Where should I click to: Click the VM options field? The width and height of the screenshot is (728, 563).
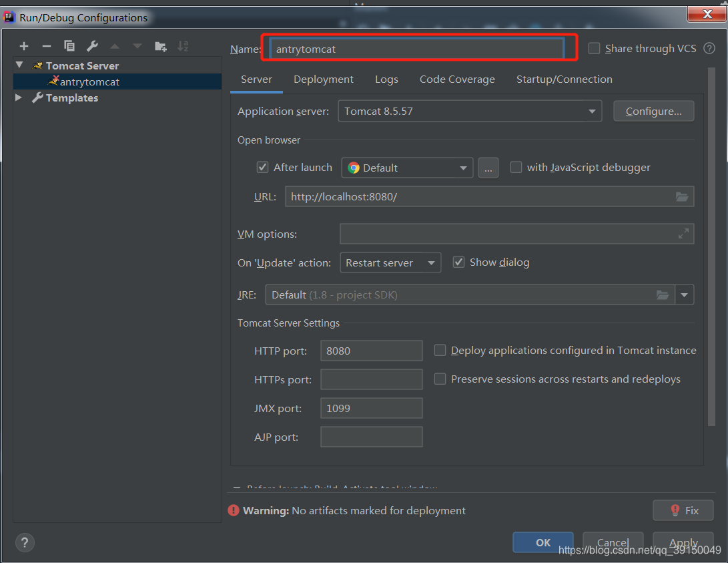click(516, 234)
